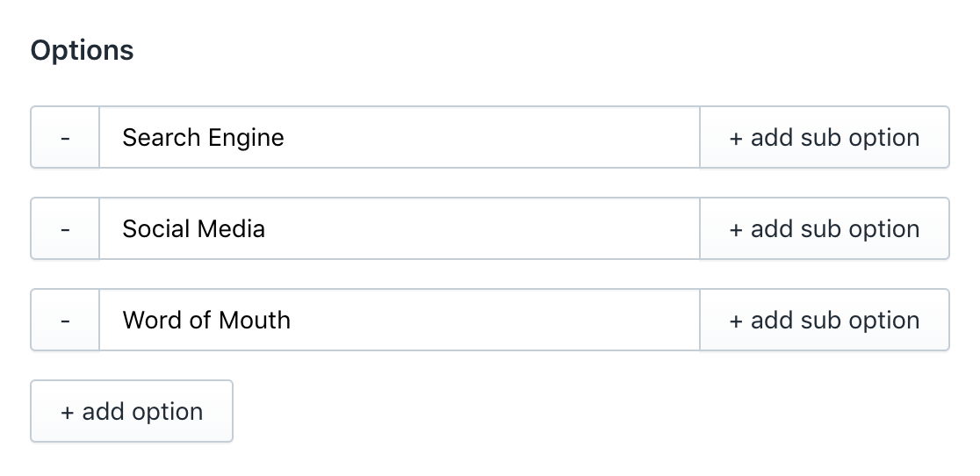This screenshot has height=476, width=980.
Task: Click the plus sign in add option
Action: (x=67, y=412)
